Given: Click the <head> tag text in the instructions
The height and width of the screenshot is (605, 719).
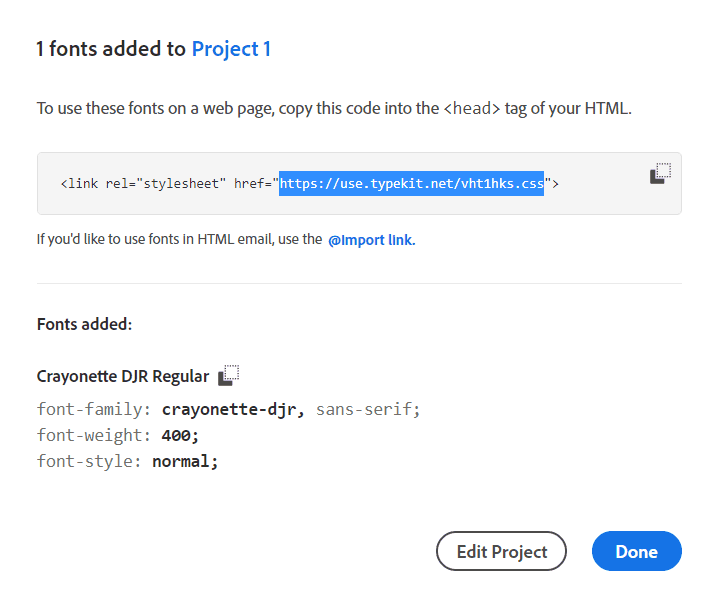Looking at the screenshot, I should tap(471, 109).
